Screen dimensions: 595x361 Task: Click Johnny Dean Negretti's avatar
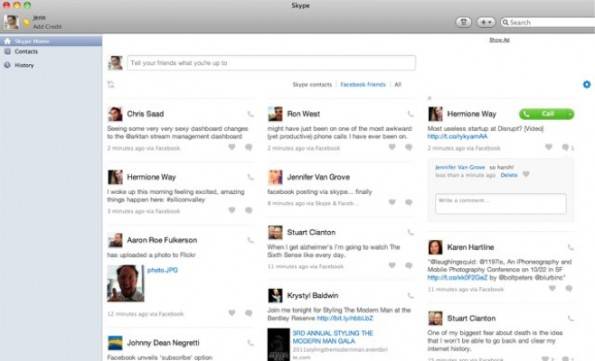click(115, 343)
